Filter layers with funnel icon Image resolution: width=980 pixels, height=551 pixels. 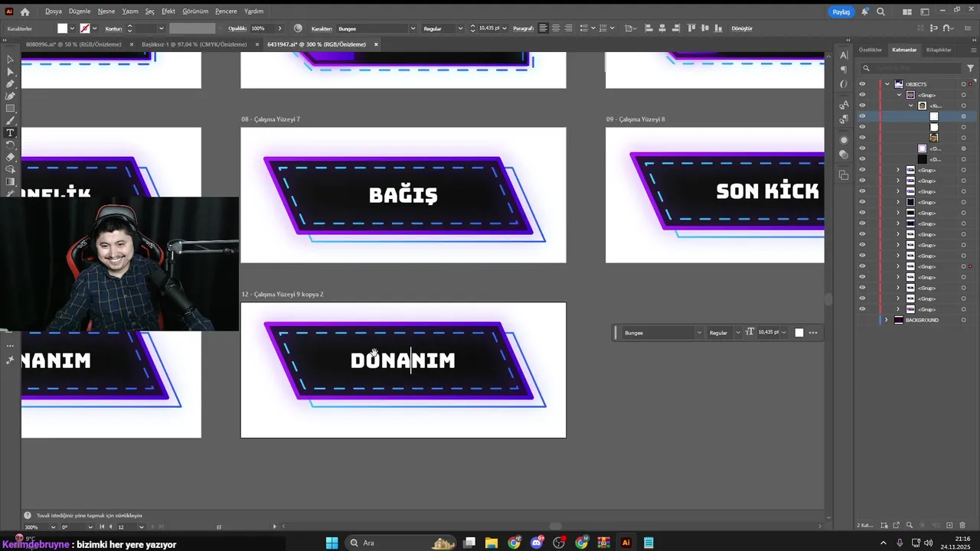[970, 68]
